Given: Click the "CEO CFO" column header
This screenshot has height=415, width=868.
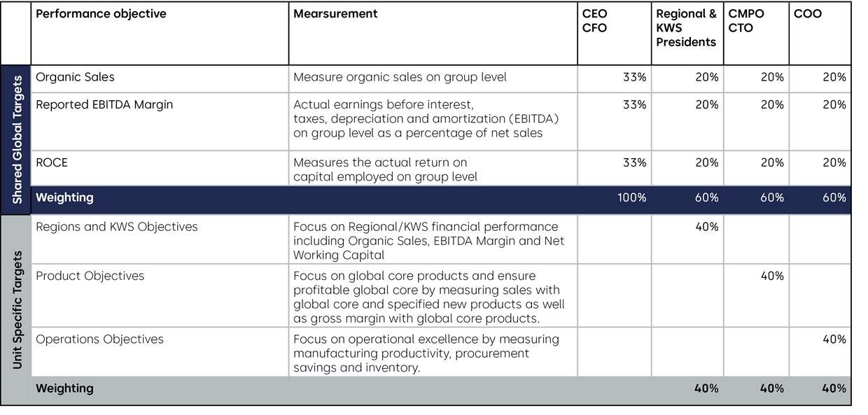Looking at the screenshot, I should tap(595, 21).
